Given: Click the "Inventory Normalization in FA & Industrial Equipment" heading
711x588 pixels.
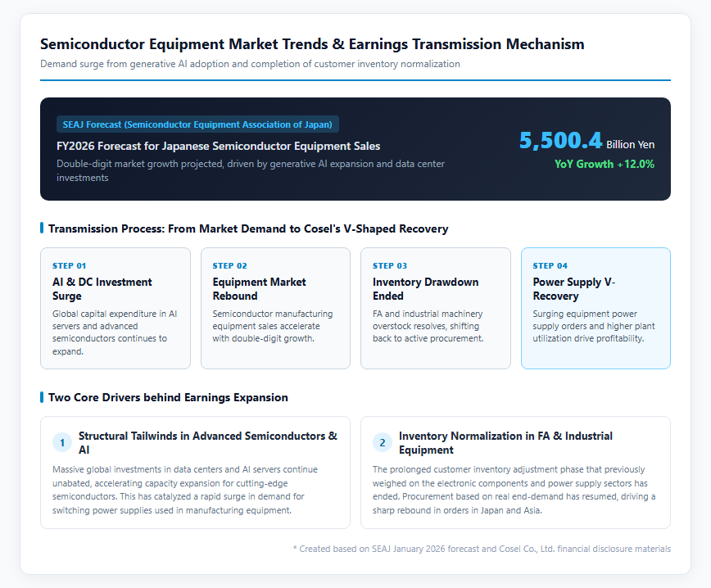Looking at the screenshot, I should [505, 443].
